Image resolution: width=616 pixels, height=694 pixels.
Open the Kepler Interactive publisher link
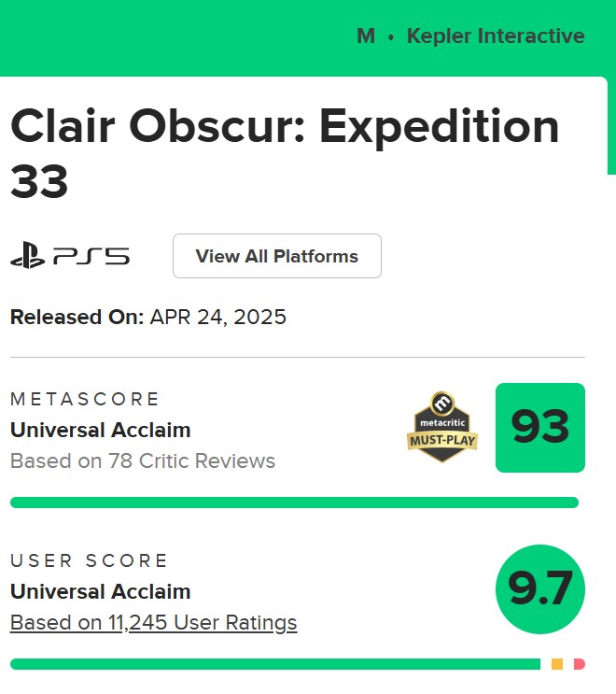click(x=496, y=36)
